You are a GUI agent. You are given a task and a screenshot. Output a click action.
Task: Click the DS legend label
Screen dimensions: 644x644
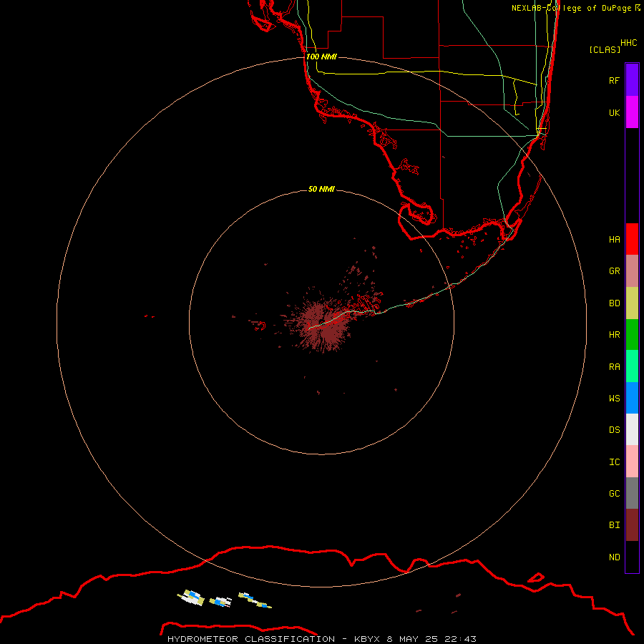[614, 430]
